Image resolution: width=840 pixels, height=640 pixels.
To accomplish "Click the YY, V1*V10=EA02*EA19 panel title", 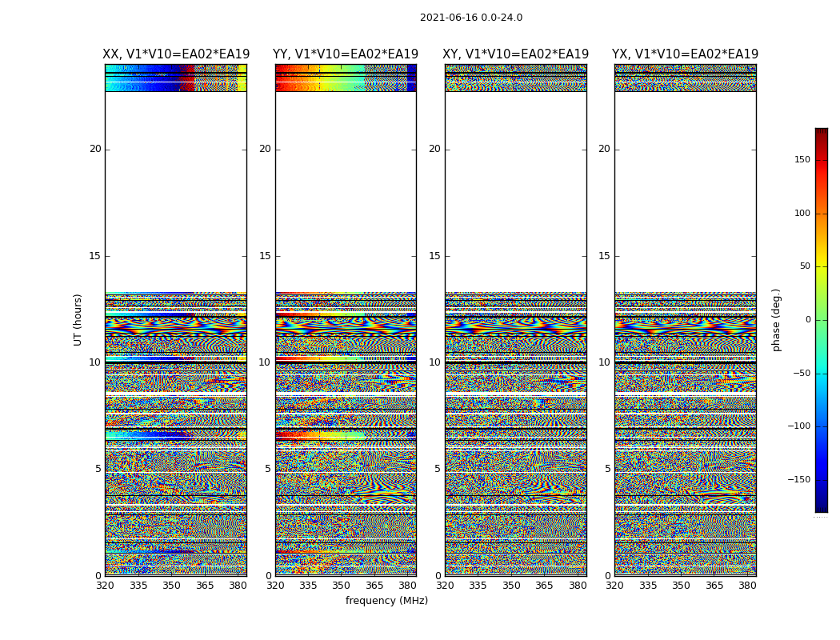I will (x=346, y=54).
